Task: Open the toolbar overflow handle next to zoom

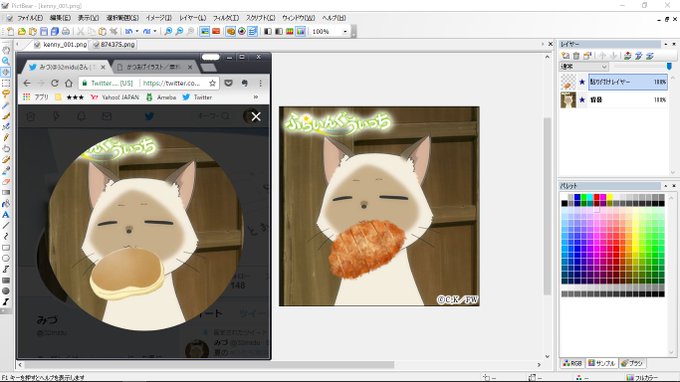Action: coord(354,31)
